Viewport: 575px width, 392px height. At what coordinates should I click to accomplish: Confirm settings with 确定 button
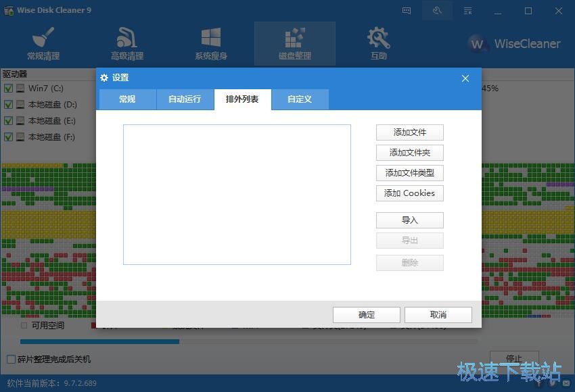[367, 315]
